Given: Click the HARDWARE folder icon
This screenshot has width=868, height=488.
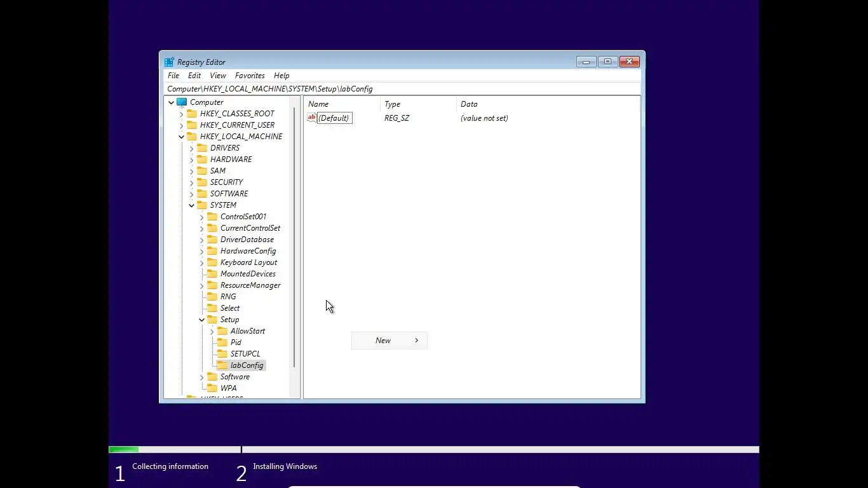Looking at the screenshot, I should tap(202, 159).
